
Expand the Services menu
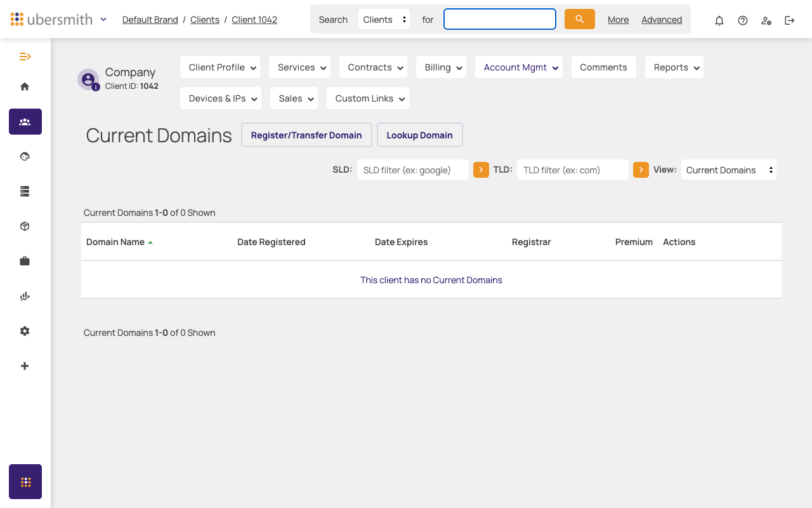coord(299,67)
